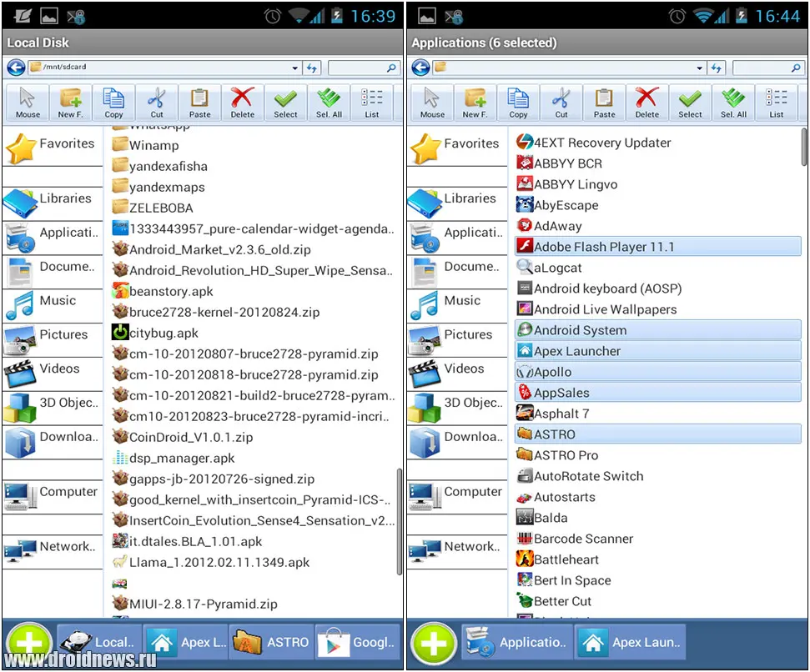Deselect Apex Launcher in the list
This screenshot has width=810, height=672.
point(657,351)
